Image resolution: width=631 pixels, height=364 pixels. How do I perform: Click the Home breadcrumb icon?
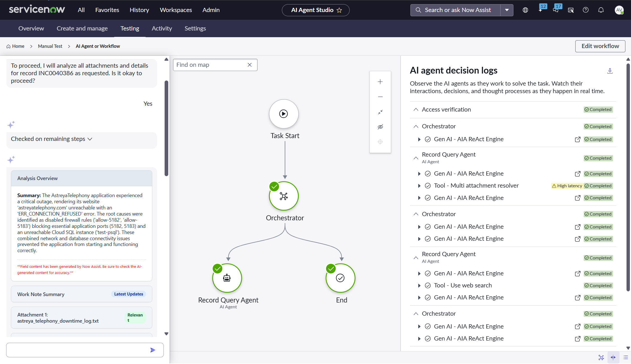point(8,46)
